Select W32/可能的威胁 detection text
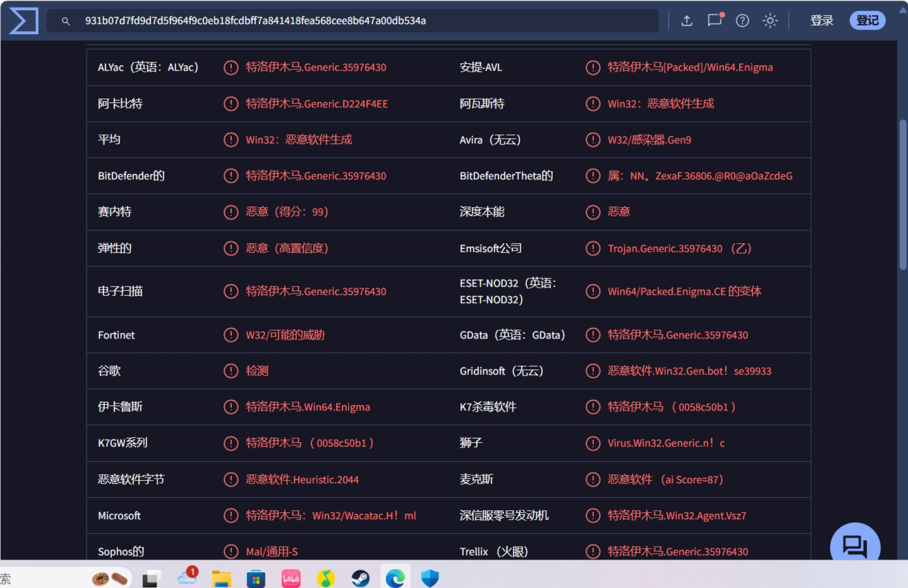Viewport: 908px width, 588px height. tap(285, 335)
